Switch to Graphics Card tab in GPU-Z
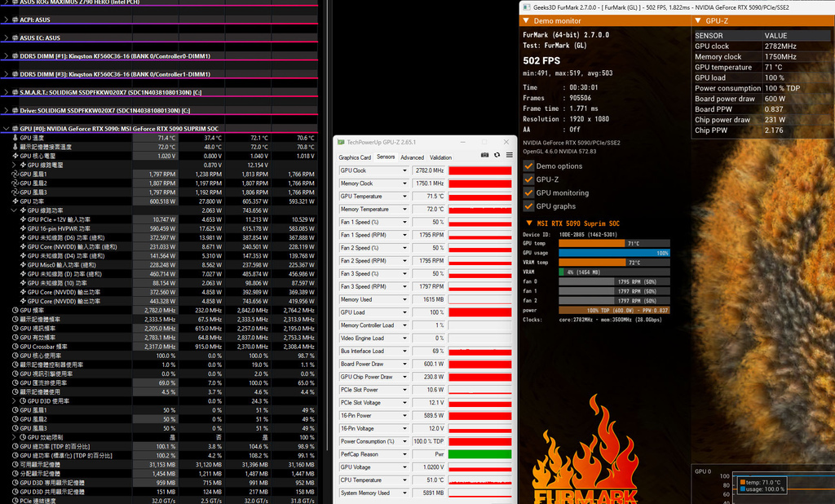 click(x=355, y=157)
